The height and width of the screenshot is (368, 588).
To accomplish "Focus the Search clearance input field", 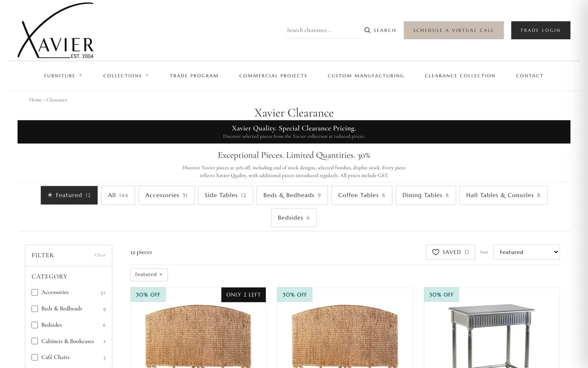I will coord(325,30).
